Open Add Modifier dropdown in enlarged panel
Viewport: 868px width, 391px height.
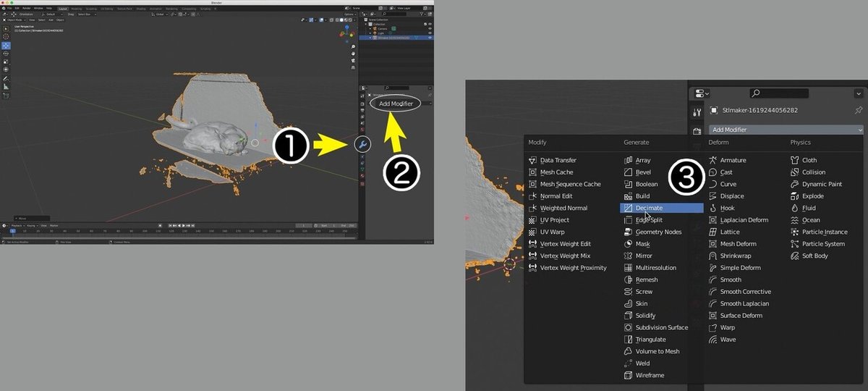(786, 130)
